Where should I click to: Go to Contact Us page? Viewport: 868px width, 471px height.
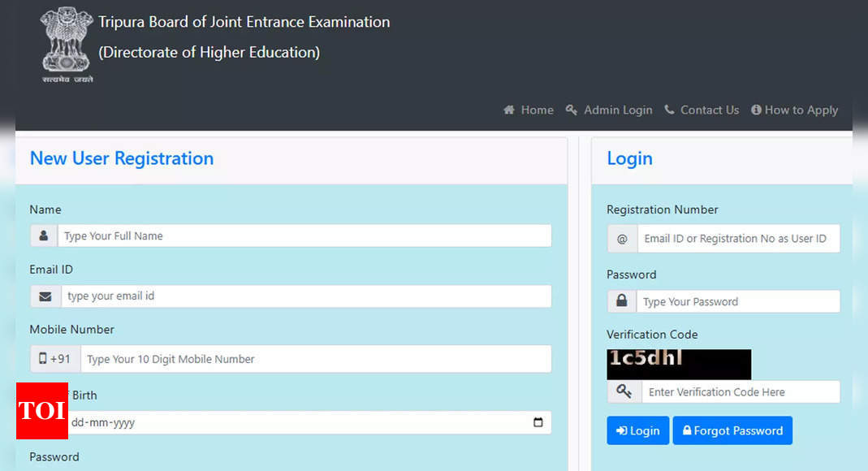pyautogui.click(x=702, y=110)
